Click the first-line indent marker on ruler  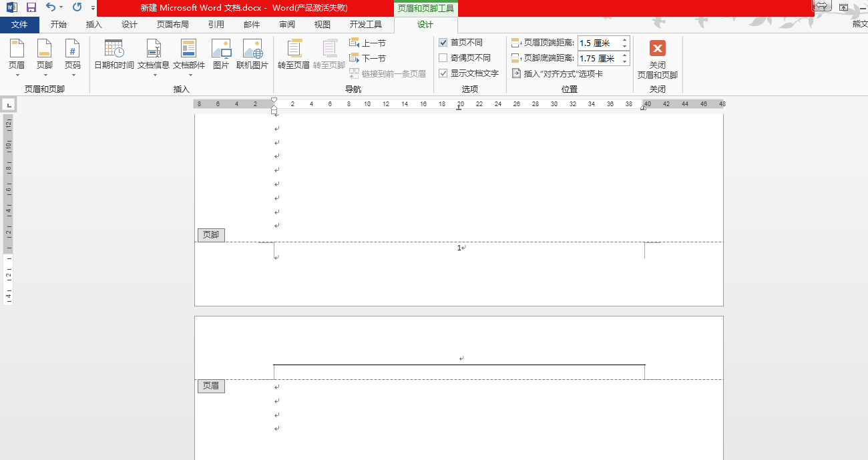click(274, 100)
